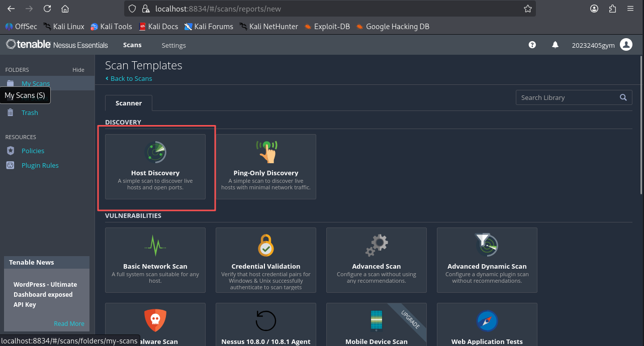Viewport: 644px width, 346px height.
Task: Click Read More in Tenable News
Action: 69,323
